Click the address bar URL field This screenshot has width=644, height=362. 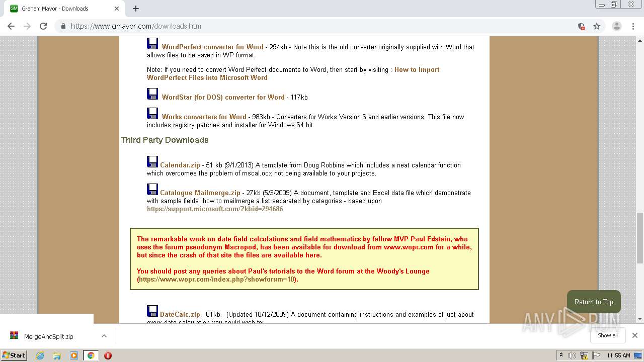(x=322, y=26)
